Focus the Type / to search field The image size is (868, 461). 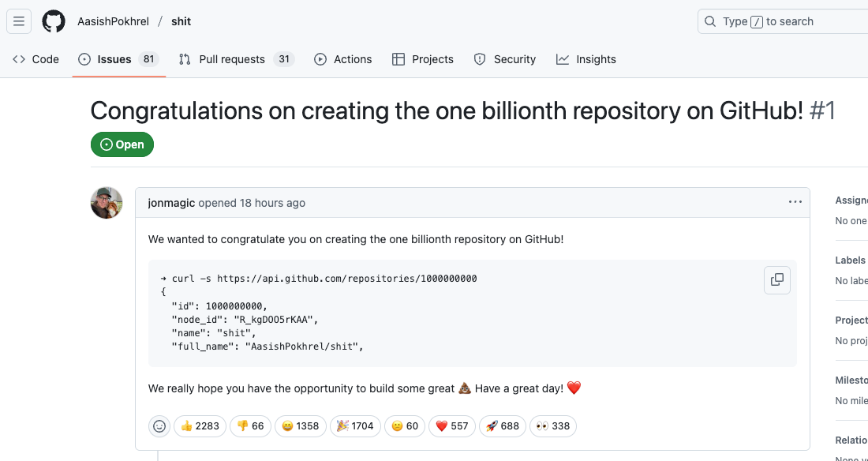783,21
